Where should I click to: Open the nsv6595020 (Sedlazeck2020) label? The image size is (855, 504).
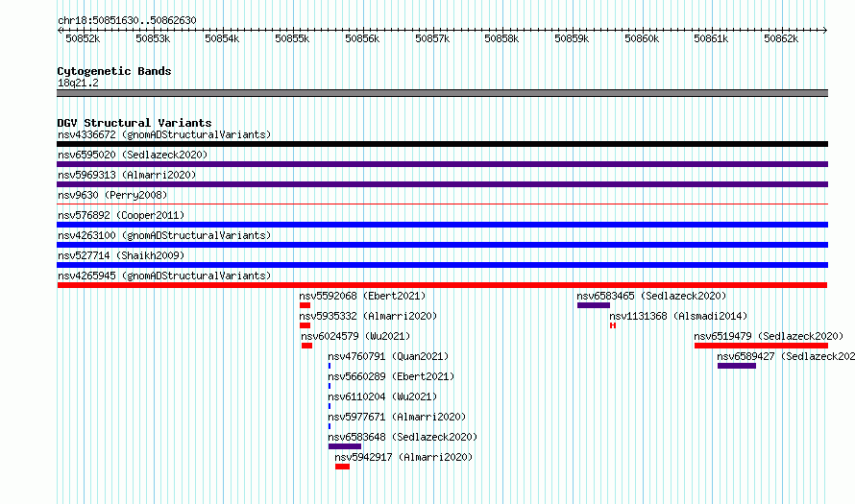point(133,155)
